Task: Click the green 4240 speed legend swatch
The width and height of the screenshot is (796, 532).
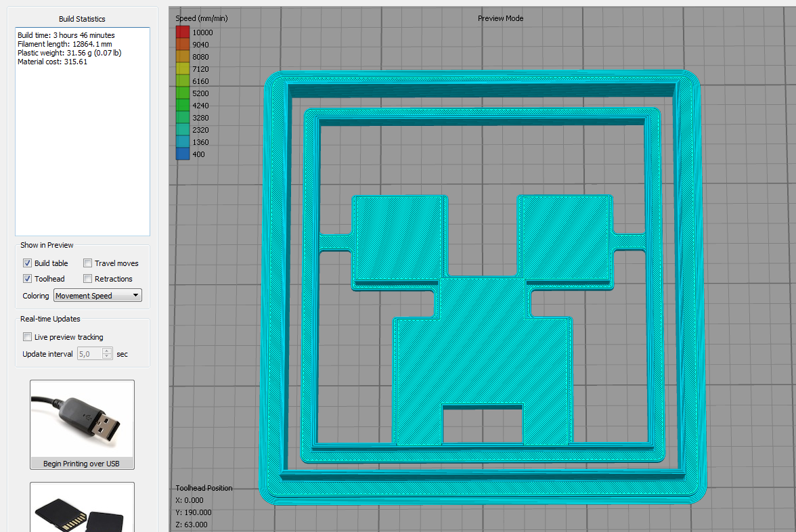Action: click(182, 105)
